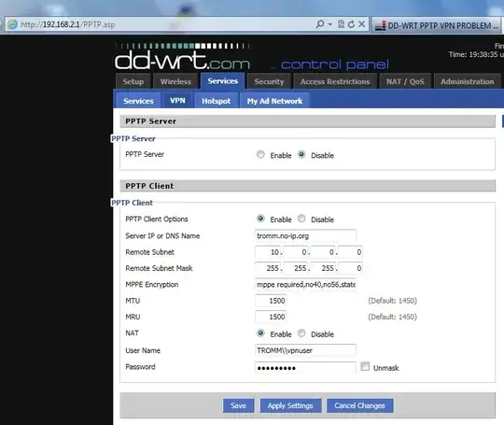The height and width of the screenshot is (425, 504).
Task: Select Enable for PPTP Client Options
Action: (x=260, y=219)
